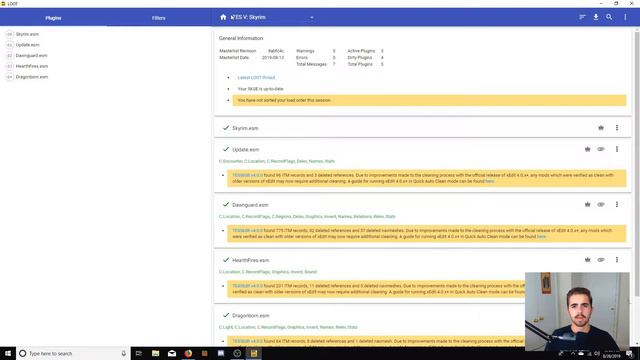Click the 'Your SKSE is up-to-date' message

pyautogui.click(x=260, y=89)
